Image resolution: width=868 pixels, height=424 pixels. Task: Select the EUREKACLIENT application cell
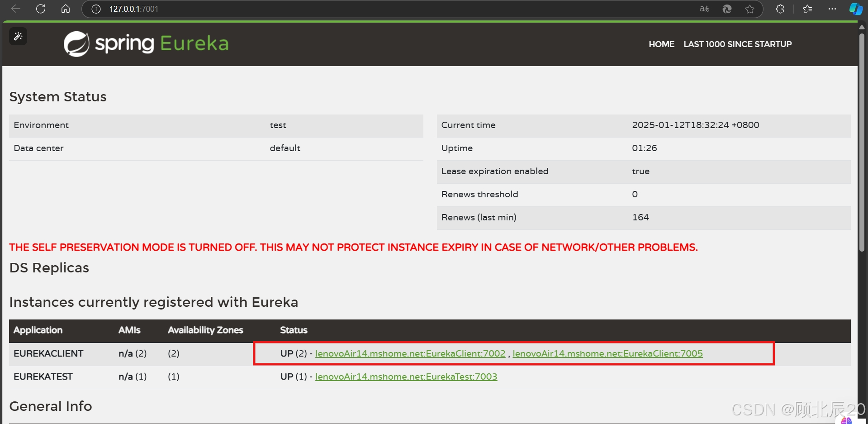[x=48, y=353]
